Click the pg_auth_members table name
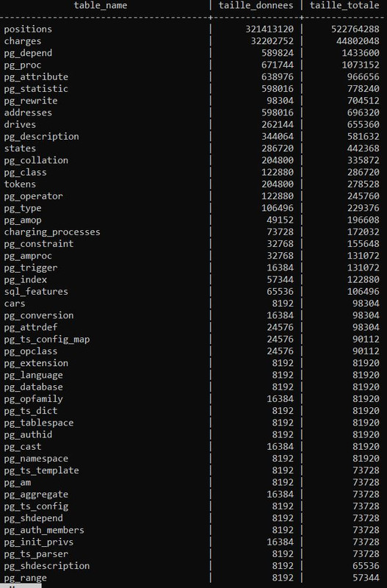387x588 pixels. (x=44, y=530)
